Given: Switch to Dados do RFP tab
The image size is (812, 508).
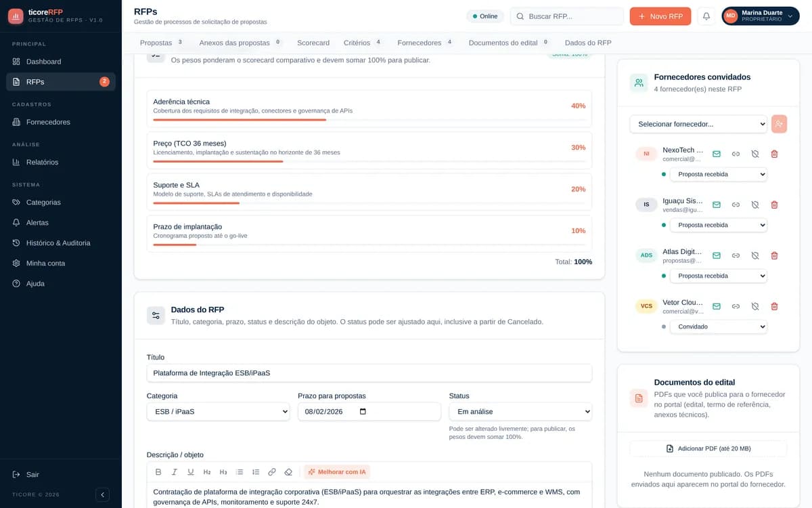Looking at the screenshot, I should [588, 43].
